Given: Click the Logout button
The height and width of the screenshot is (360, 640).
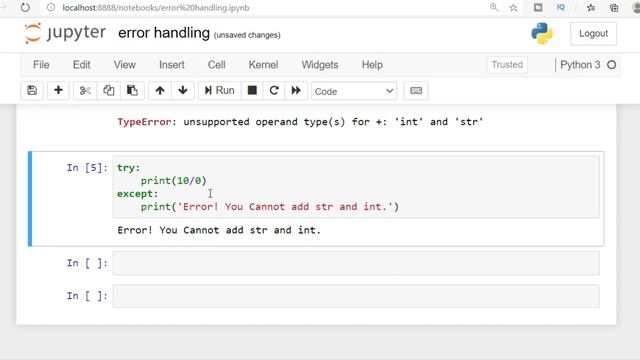Looking at the screenshot, I should (x=593, y=33).
